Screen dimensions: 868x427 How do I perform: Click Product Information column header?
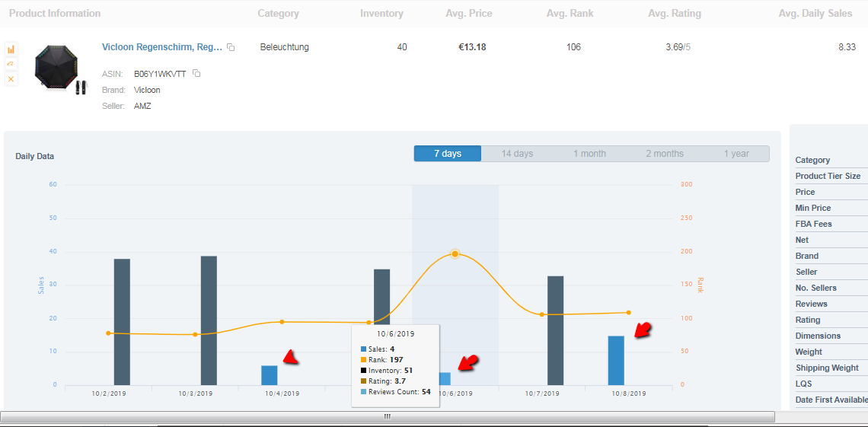[x=55, y=13]
